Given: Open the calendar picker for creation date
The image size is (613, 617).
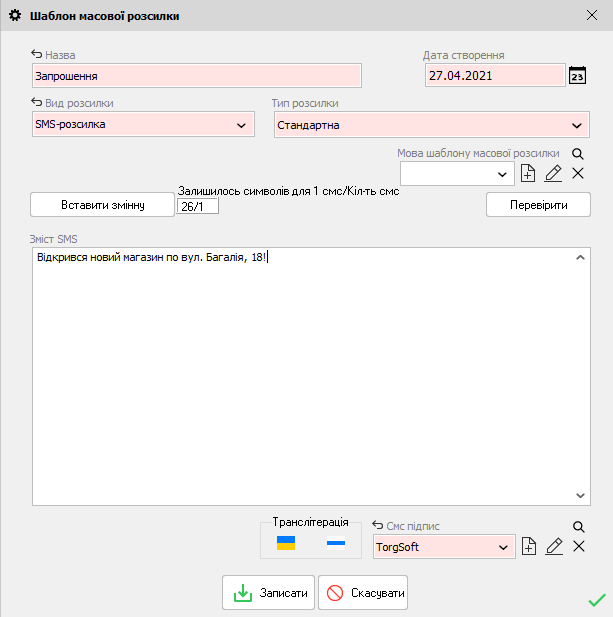Looking at the screenshot, I should coord(577,76).
